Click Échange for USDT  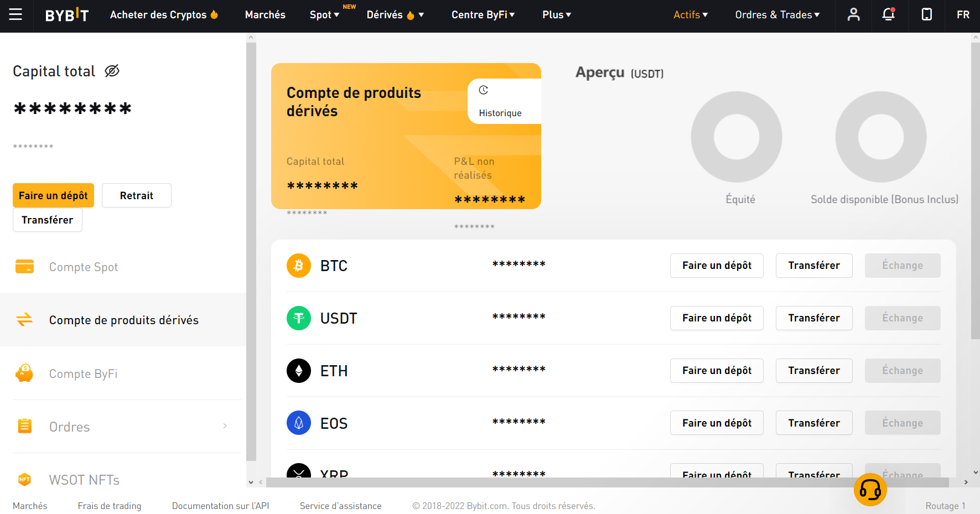tap(903, 318)
